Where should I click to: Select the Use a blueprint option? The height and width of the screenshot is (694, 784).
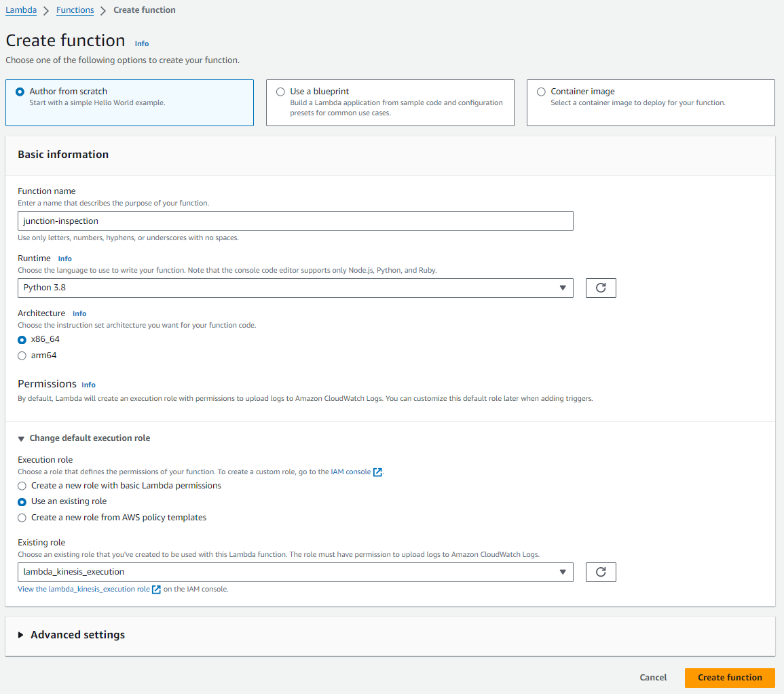(x=280, y=92)
